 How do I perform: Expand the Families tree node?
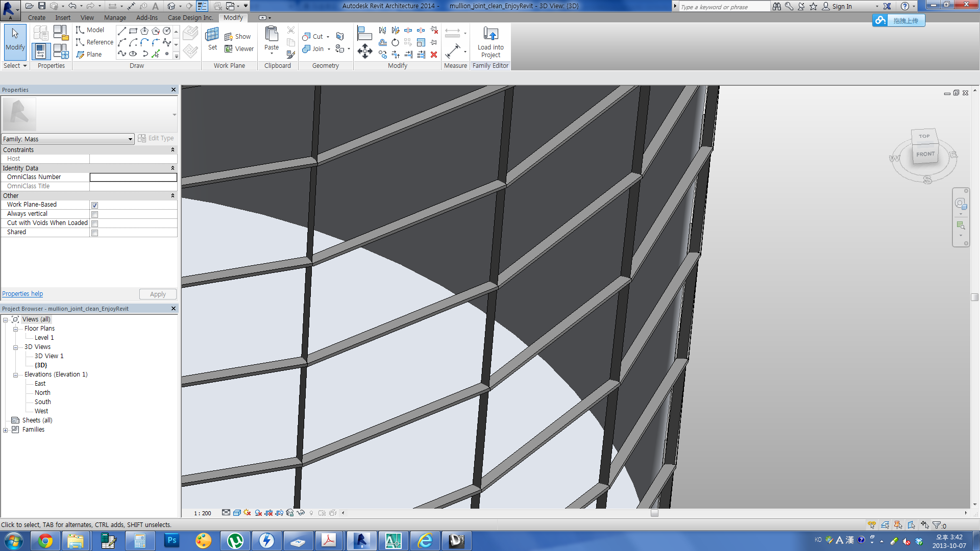(x=6, y=430)
